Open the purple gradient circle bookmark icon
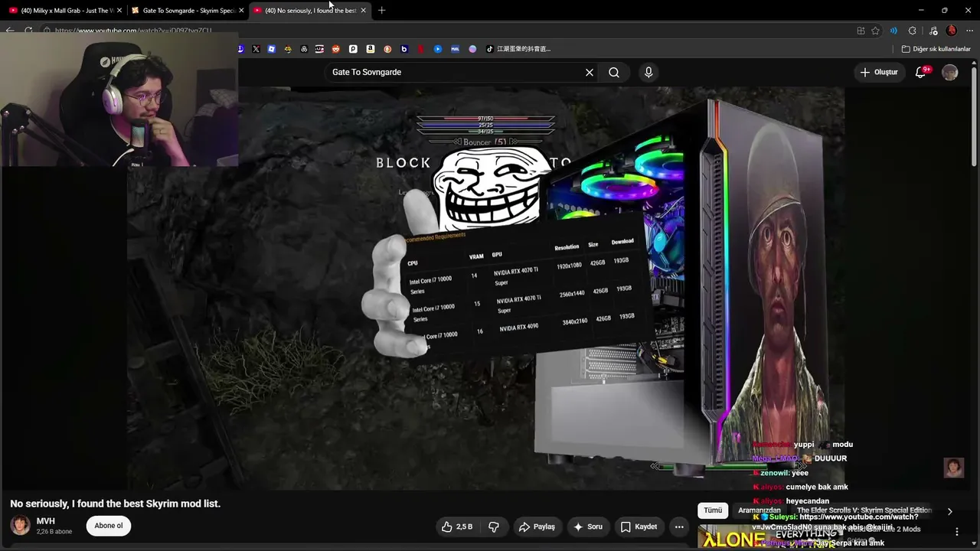 (472, 49)
